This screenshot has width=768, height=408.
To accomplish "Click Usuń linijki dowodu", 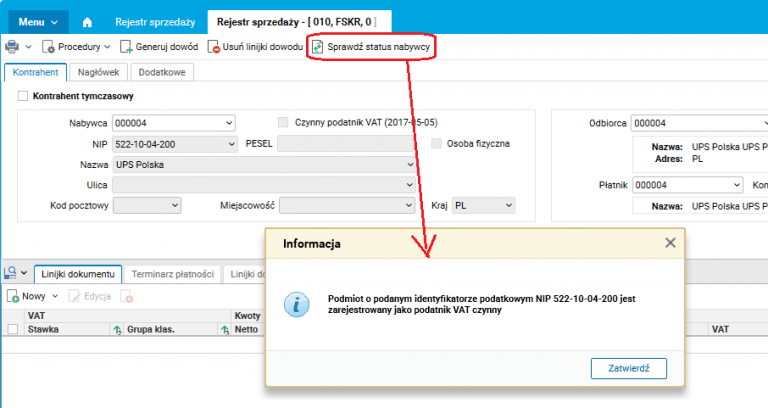I will coord(255,47).
